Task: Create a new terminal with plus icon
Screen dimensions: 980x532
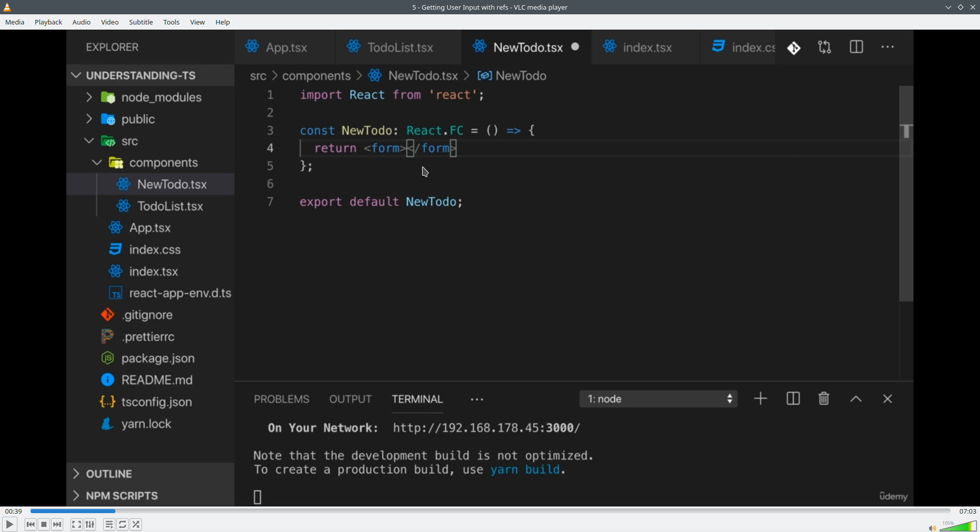Action: pos(761,399)
